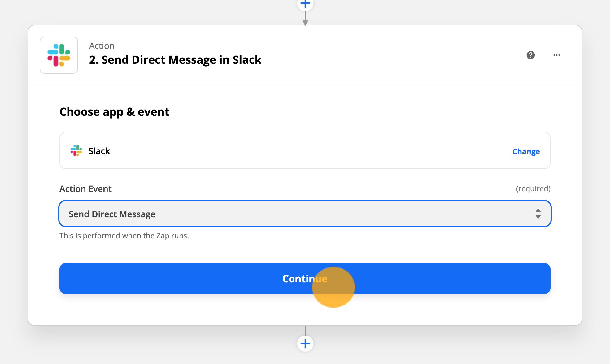
Task: Open the Action Event dropdown
Action: click(305, 214)
